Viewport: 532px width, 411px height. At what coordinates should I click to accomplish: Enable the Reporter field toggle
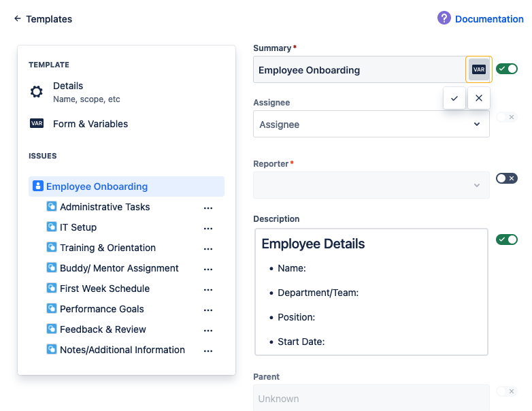coord(507,178)
